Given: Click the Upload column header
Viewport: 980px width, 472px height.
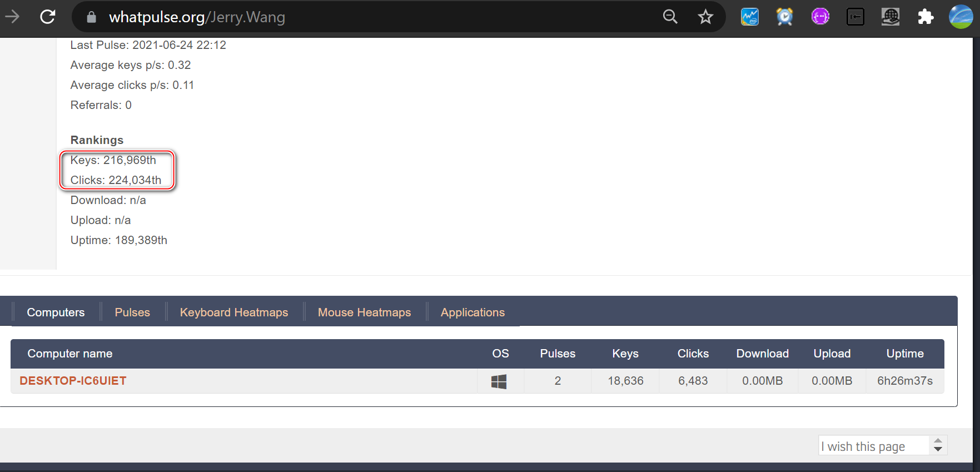Looking at the screenshot, I should (832, 354).
